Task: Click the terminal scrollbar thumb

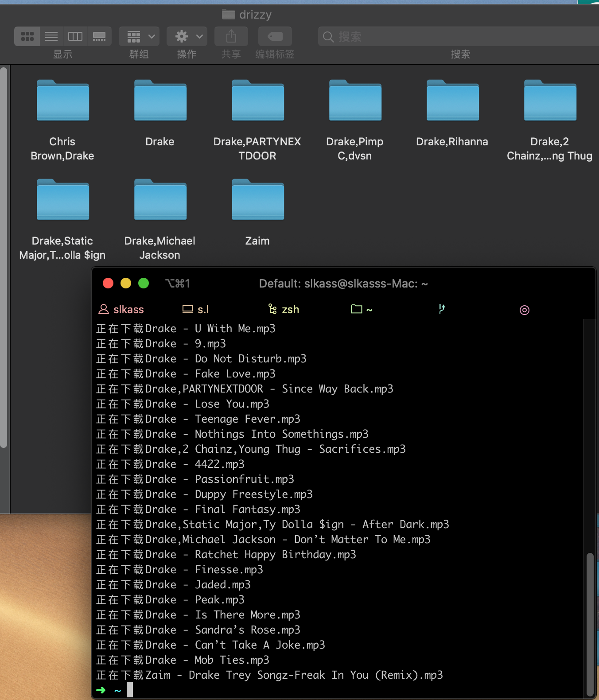Action: pyautogui.click(x=590, y=624)
